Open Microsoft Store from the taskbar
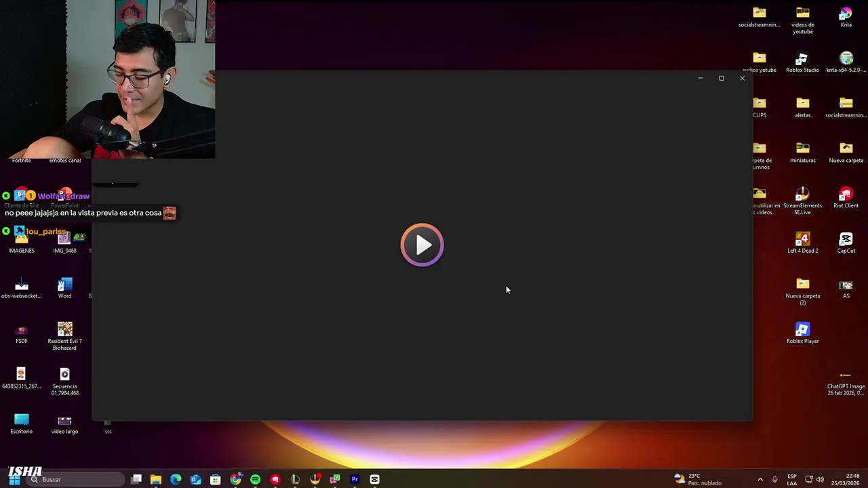868x488 pixels. point(215,479)
